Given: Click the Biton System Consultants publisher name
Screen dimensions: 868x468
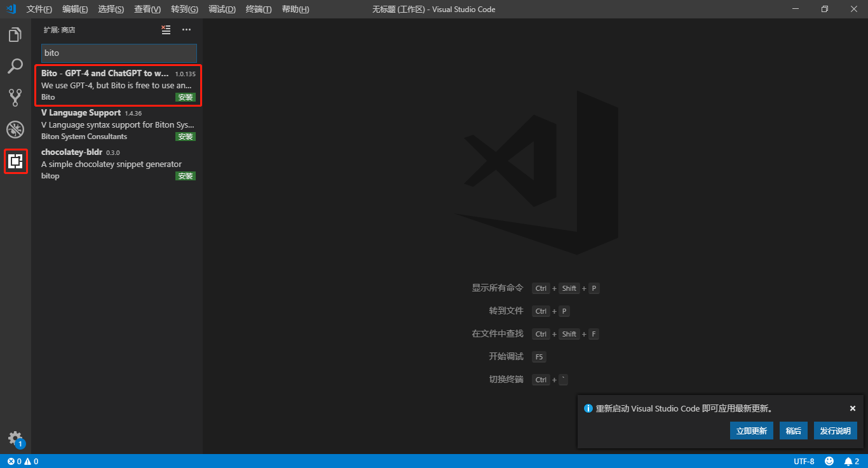Looking at the screenshot, I should pos(84,137).
